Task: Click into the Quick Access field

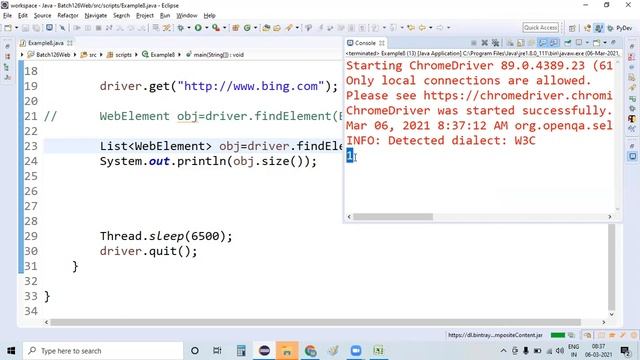Action: coord(540,27)
